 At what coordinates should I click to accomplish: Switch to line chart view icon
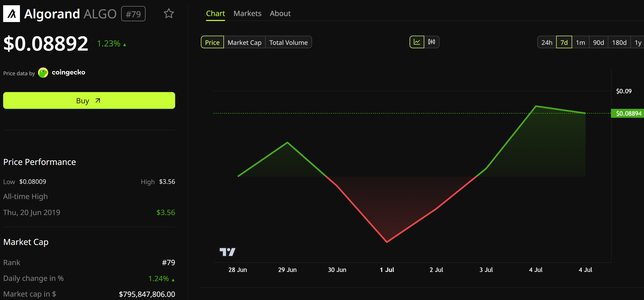[417, 42]
